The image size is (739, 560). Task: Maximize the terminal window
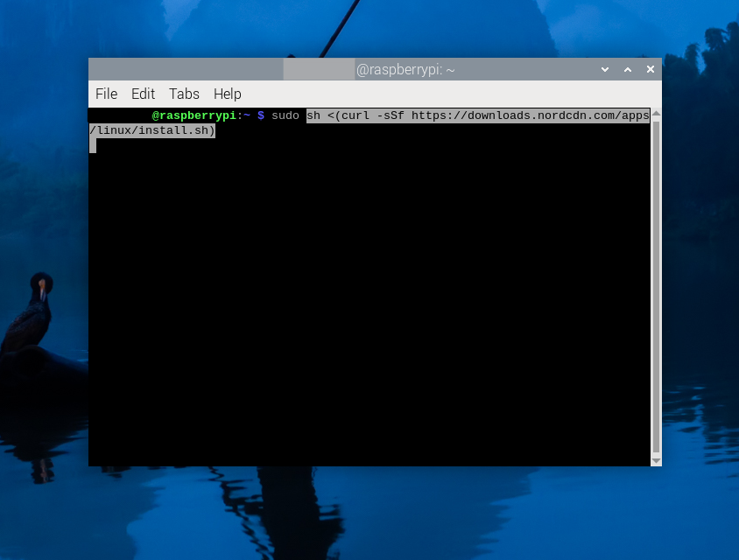(627, 69)
